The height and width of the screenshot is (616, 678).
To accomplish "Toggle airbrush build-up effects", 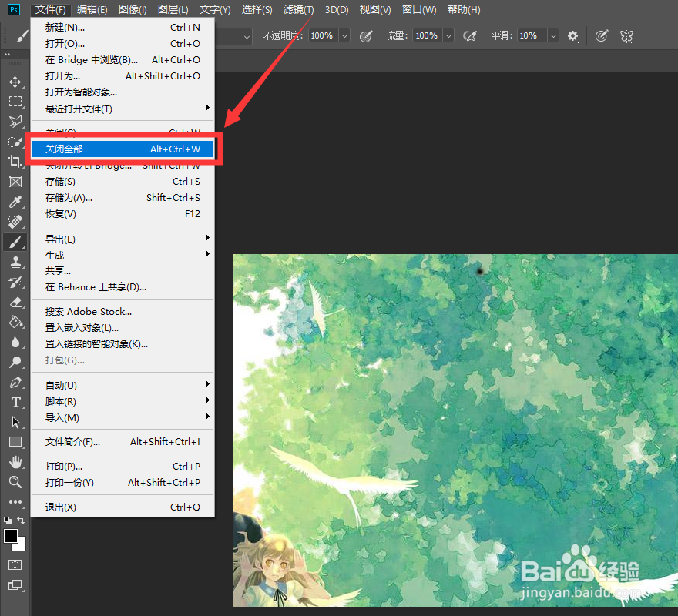I will point(469,36).
